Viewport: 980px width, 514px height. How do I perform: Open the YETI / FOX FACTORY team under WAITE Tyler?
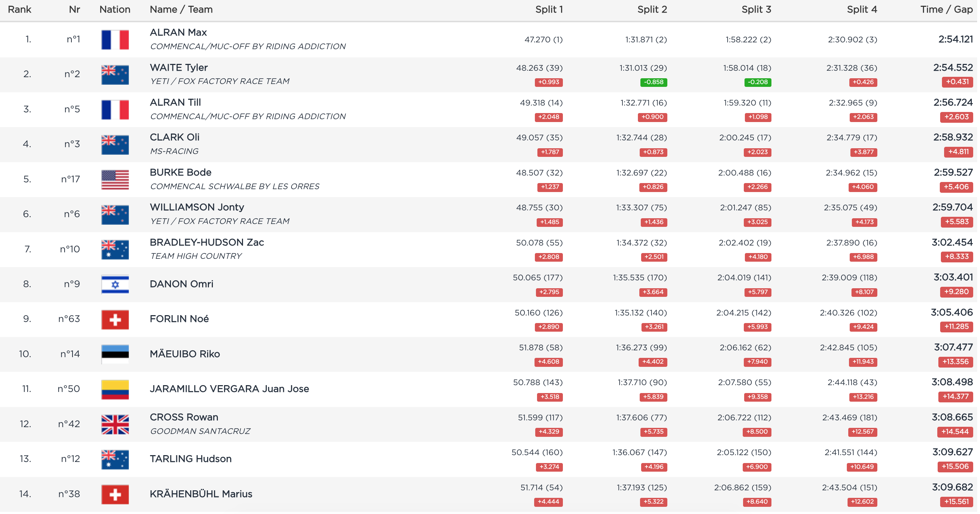coord(219,81)
